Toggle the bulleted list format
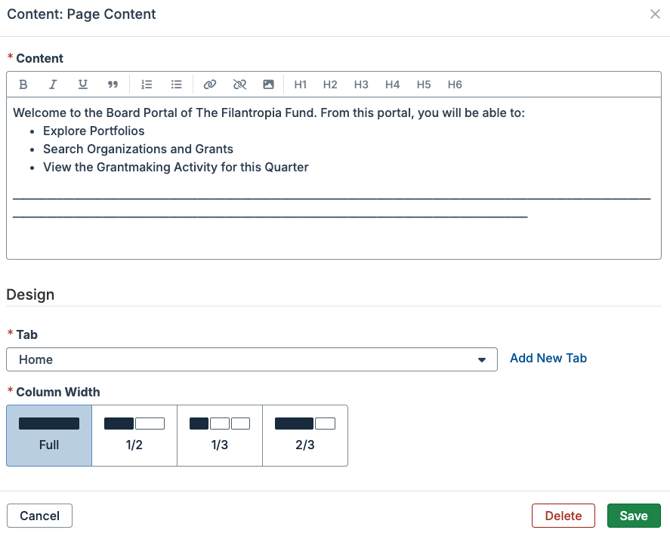The width and height of the screenshot is (670, 536). (x=176, y=85)
